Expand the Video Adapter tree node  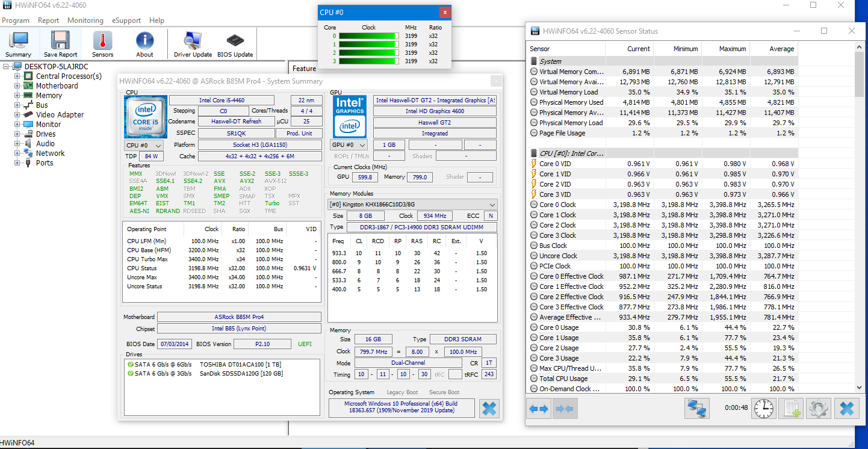click(x=17, y=115)
